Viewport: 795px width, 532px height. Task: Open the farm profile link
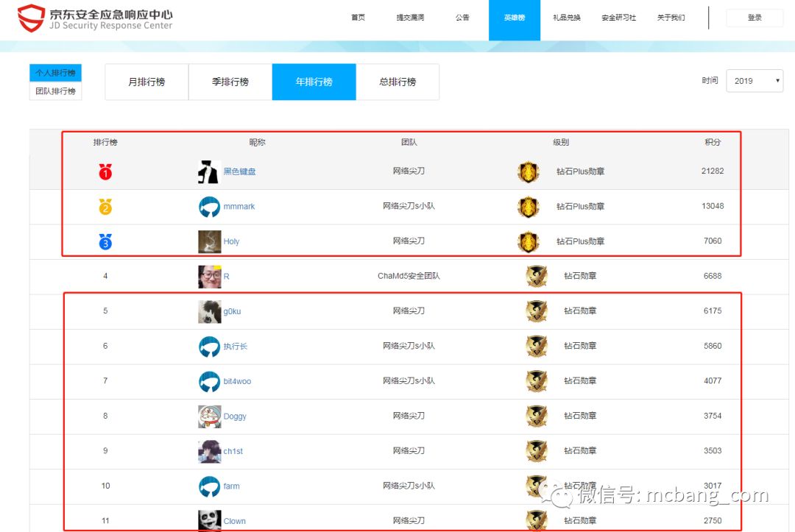pyautogui.click(x=231, y=486)
